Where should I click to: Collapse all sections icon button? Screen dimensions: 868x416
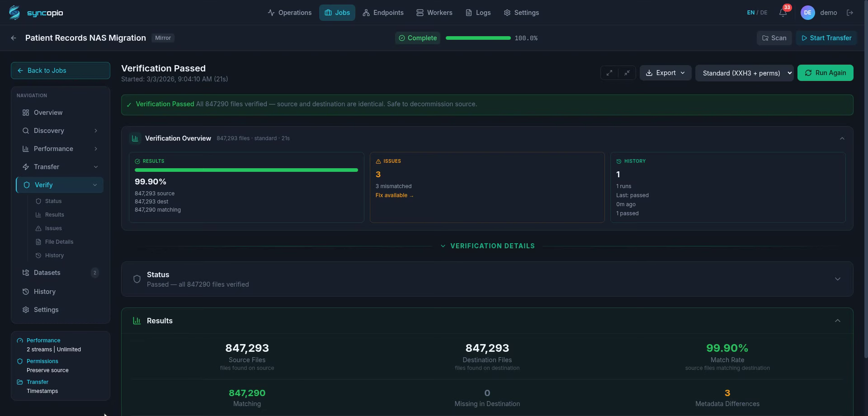627,73
